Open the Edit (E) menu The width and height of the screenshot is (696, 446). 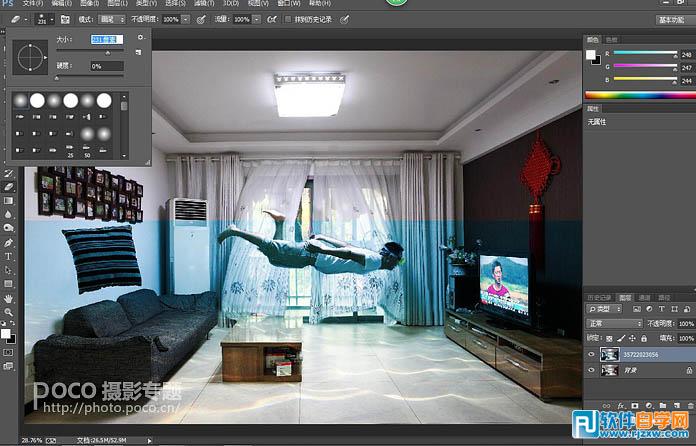coord(61,3)
